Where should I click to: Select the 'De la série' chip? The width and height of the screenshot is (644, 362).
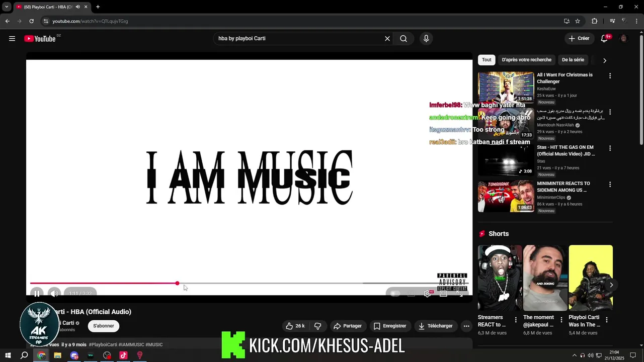[573, 60]
